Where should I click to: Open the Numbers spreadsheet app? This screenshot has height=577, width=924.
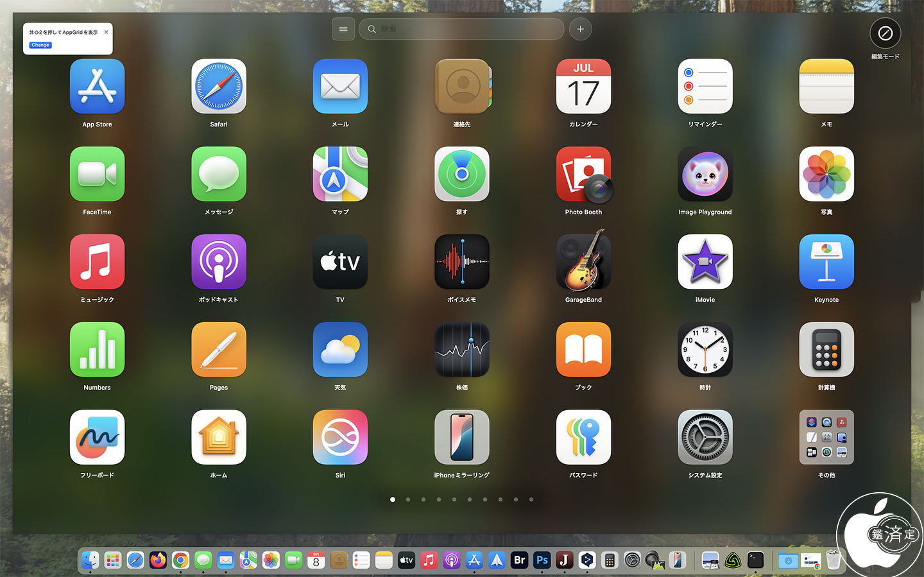click(x=97, y=349)
